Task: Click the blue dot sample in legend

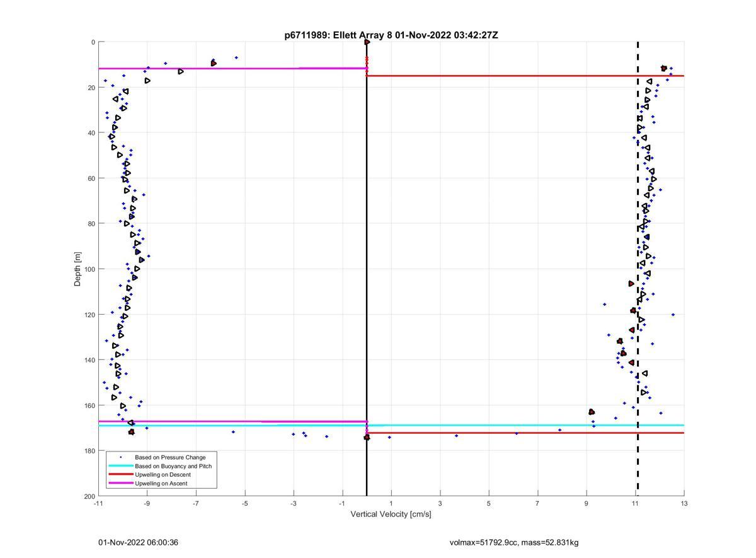Action: click(x=120, y=457)
